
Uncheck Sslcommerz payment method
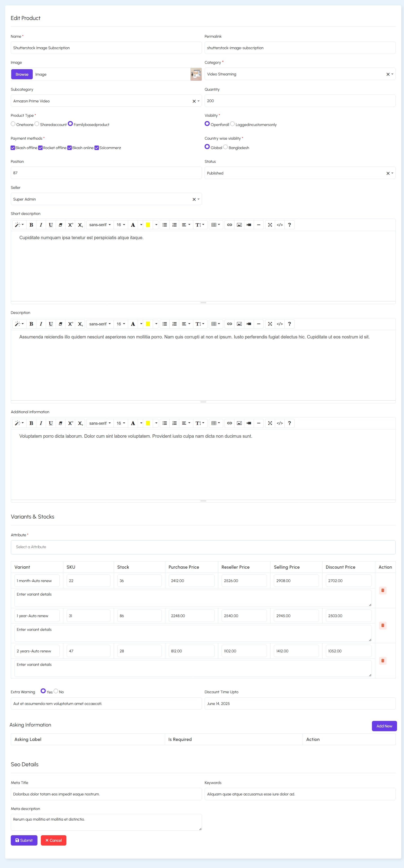coord(97,148)
